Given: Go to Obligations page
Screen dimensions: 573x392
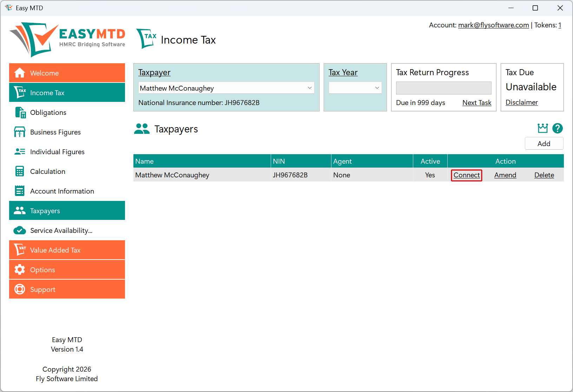Looking at the screenshot, I should [x=67, y=112].
